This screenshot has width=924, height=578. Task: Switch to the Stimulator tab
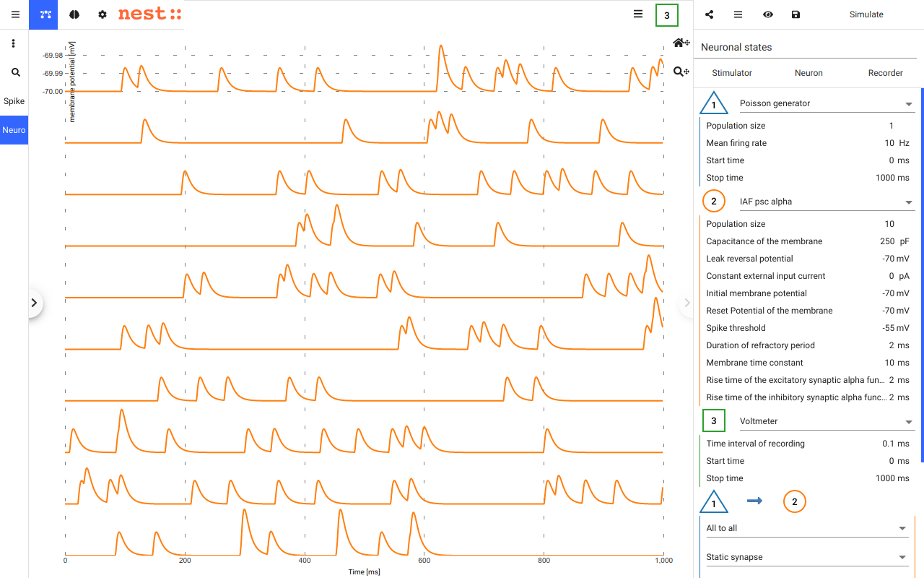(x=732, y=73)
